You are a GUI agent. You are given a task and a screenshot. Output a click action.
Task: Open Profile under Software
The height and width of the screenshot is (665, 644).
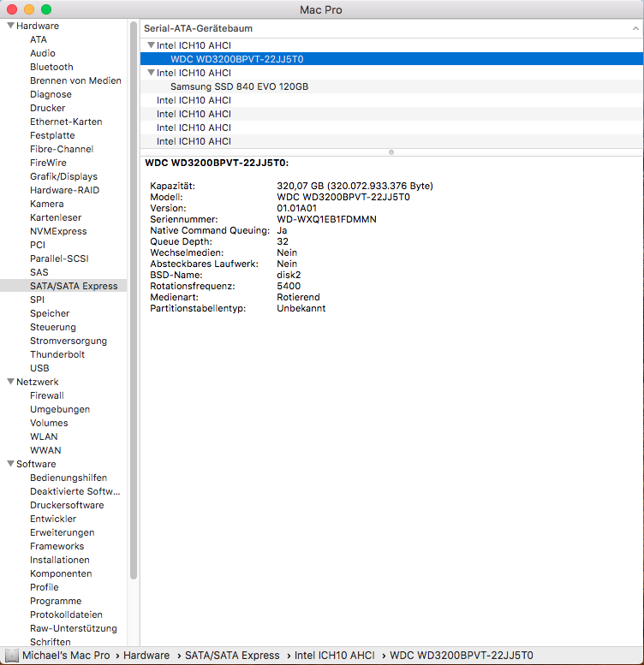pyautogui.click(x=45, y=587)
